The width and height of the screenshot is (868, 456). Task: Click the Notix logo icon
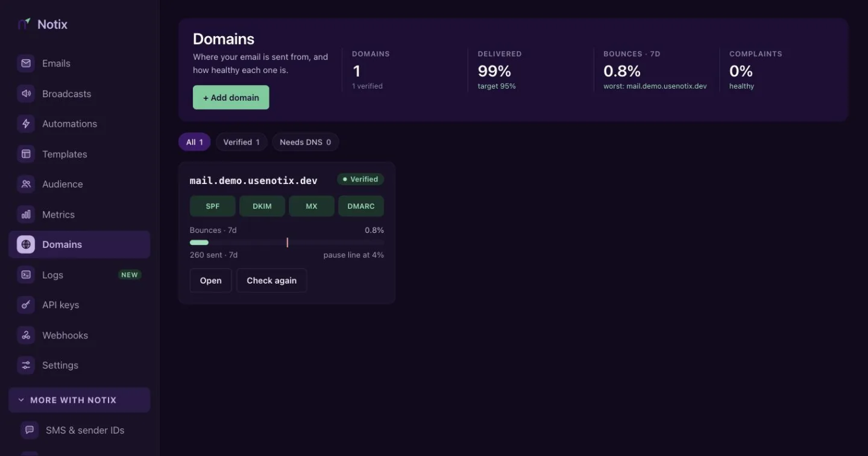click(x=24, y=24)
